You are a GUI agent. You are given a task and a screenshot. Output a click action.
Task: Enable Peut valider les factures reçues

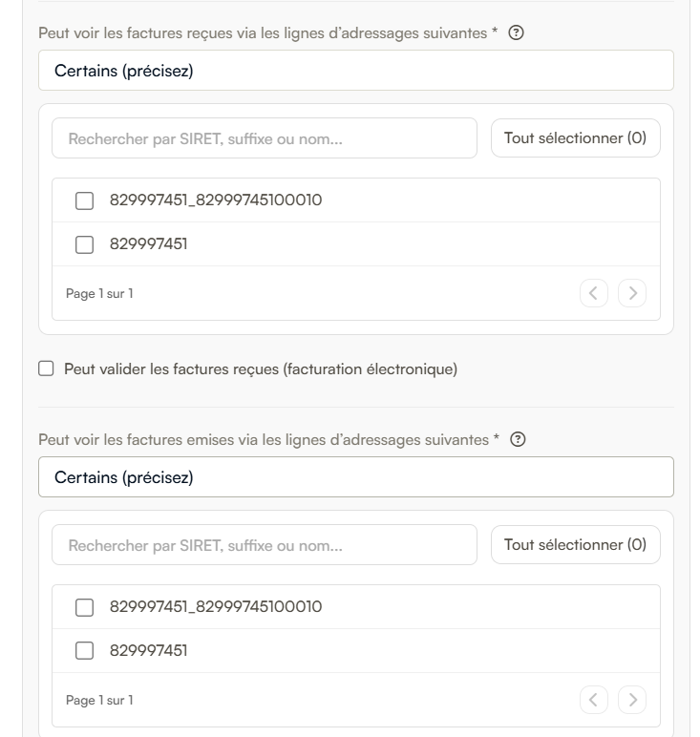[x=46, y=368]
